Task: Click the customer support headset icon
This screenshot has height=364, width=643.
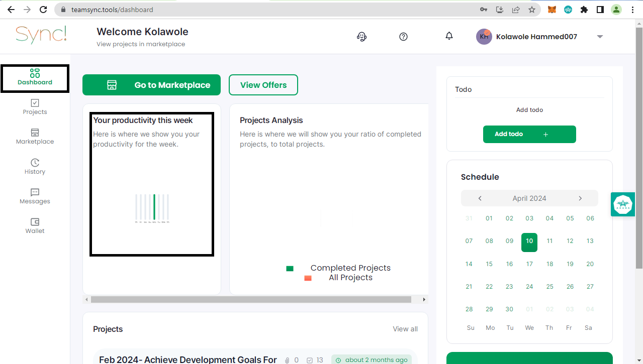Action: pos(361,37)
